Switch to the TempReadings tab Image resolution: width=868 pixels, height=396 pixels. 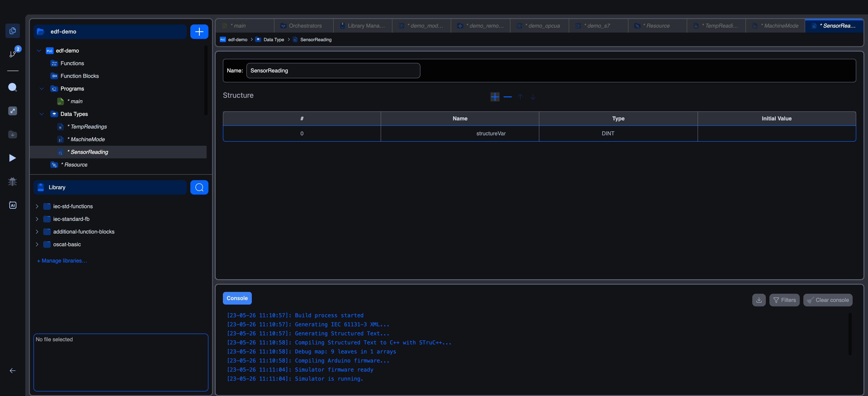pyautogui.click(x=716, y=26)
